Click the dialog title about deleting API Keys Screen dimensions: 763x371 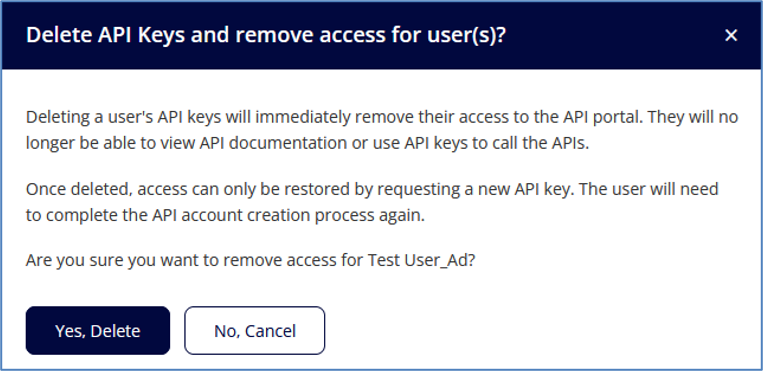coord(266,36)
